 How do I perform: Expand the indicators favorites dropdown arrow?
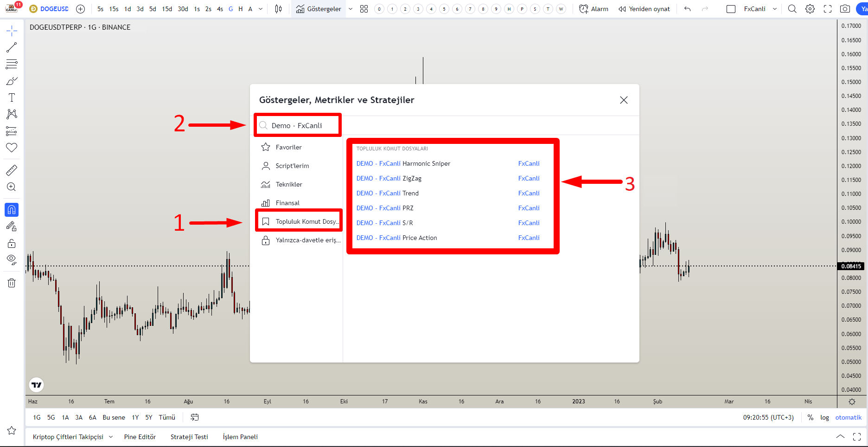click(x=351, y=9)
